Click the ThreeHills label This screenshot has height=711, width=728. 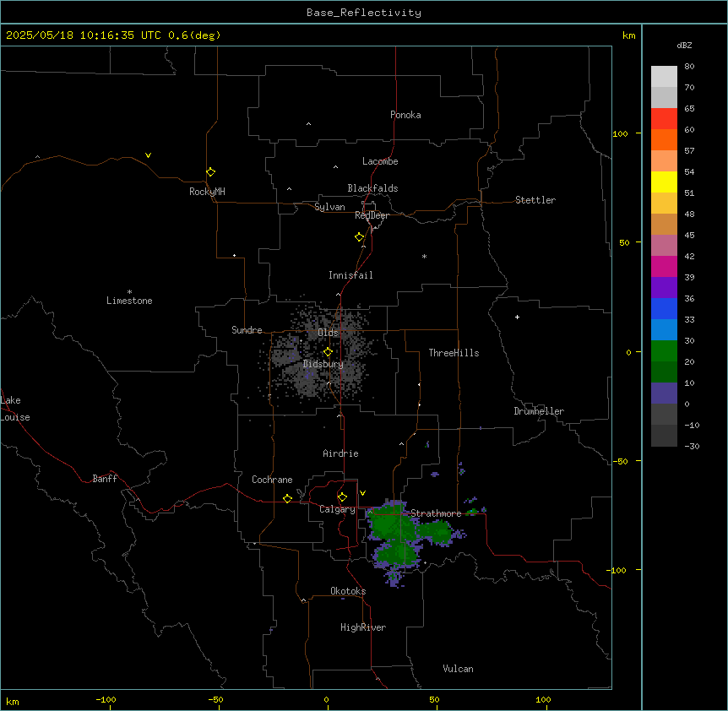454,353
